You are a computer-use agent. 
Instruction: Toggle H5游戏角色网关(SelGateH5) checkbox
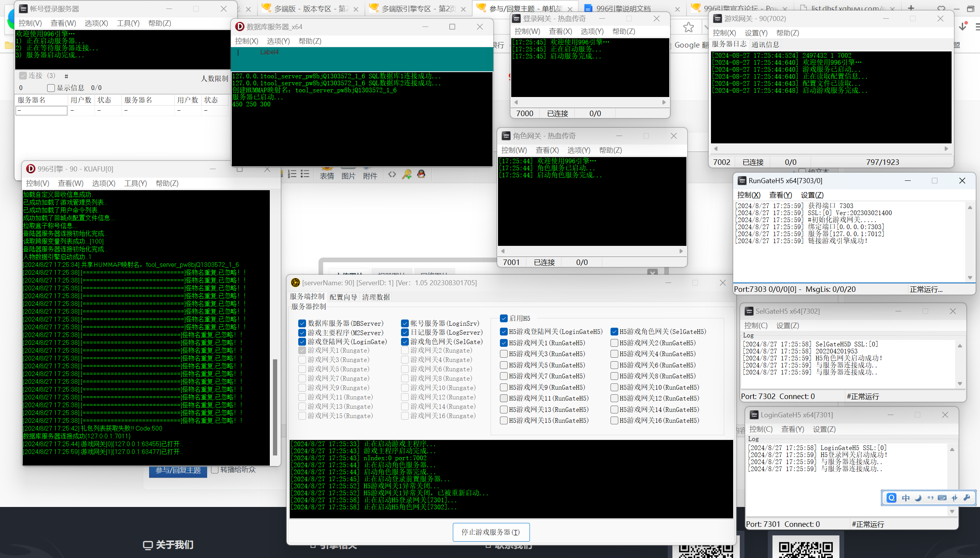614,332
